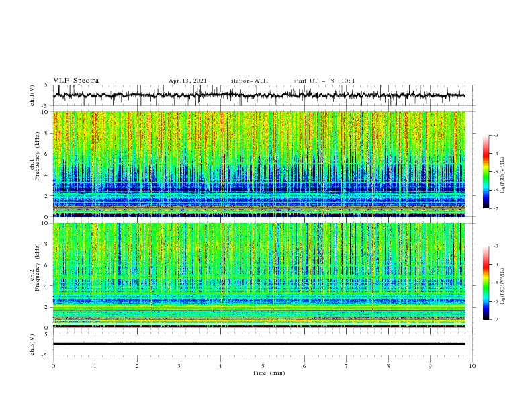Select the date text "Apr. 13, 2021"
Image resolution: width=532 pixels, height=411 pixels.
(187, 81)
